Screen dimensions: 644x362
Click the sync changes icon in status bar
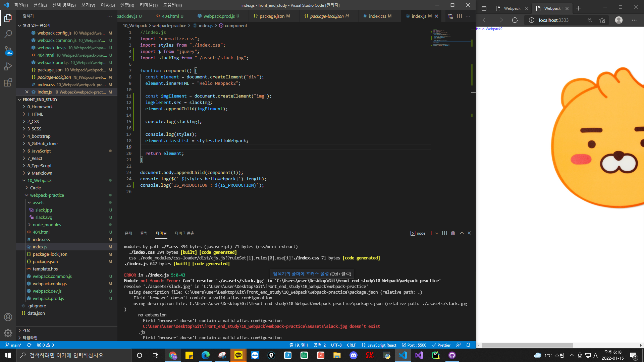coord(29,345)
